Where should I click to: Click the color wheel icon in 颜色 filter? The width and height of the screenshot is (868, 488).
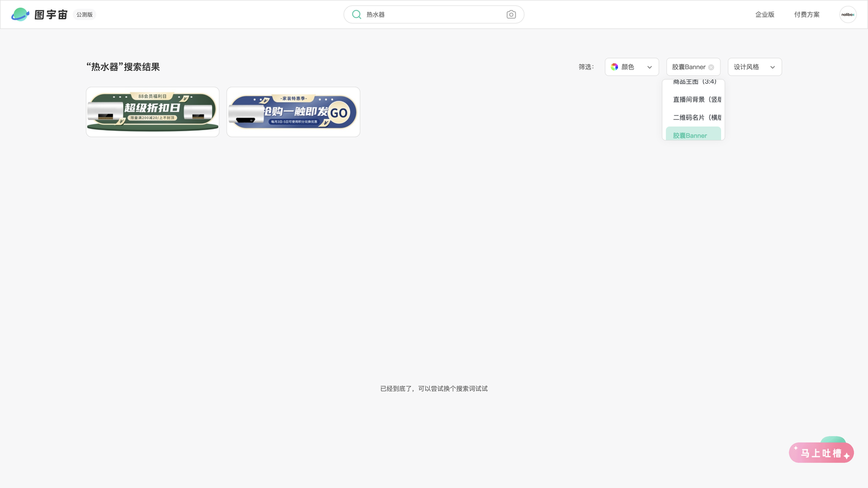pos(615,67)
